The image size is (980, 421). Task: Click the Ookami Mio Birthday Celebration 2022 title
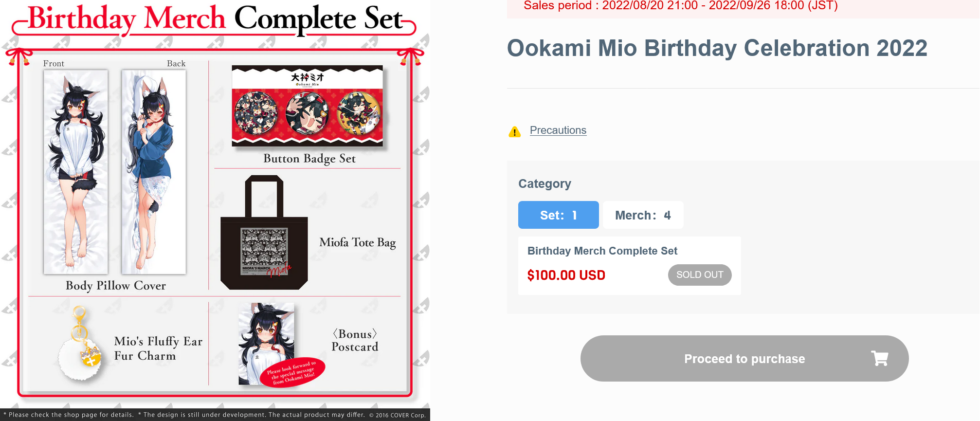(717, 48)
